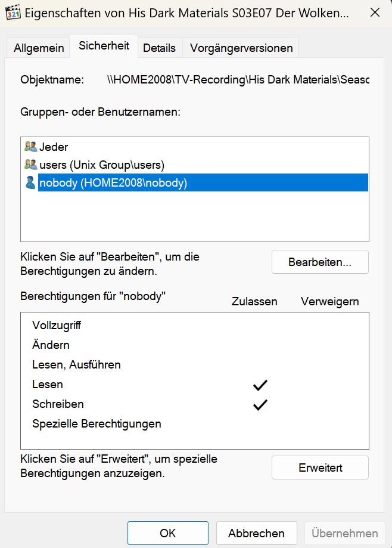This screenshot has width=392, height=548.
Task: Open Erweitert permissions settings
Action: point(320,467)
